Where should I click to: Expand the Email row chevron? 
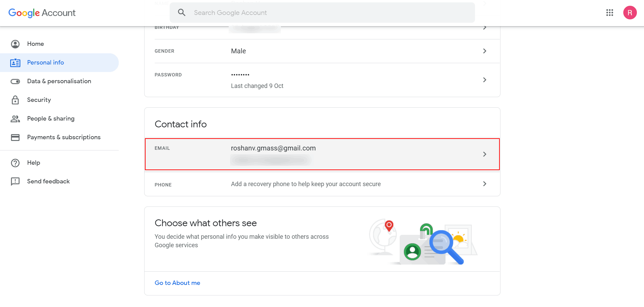pos(485,154)
